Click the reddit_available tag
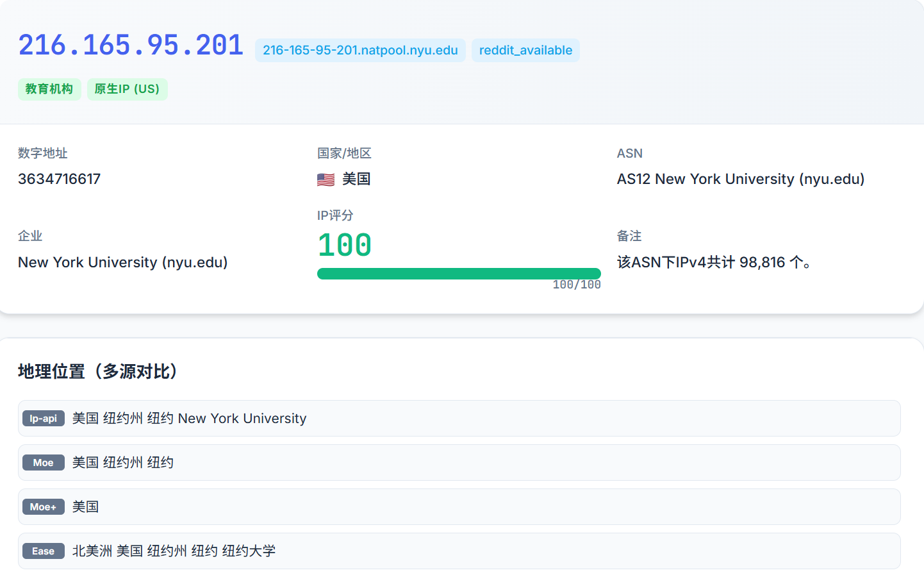This screenshot has height=575, width=924. click(525, 51)
